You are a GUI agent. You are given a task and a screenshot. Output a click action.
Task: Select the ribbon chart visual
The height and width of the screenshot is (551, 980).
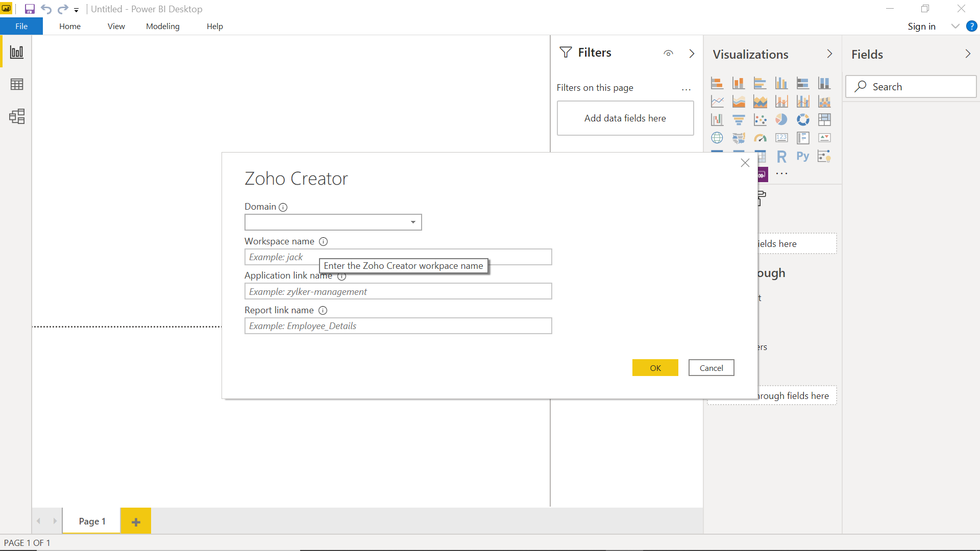pyautogui.click(x=824, y=102)
